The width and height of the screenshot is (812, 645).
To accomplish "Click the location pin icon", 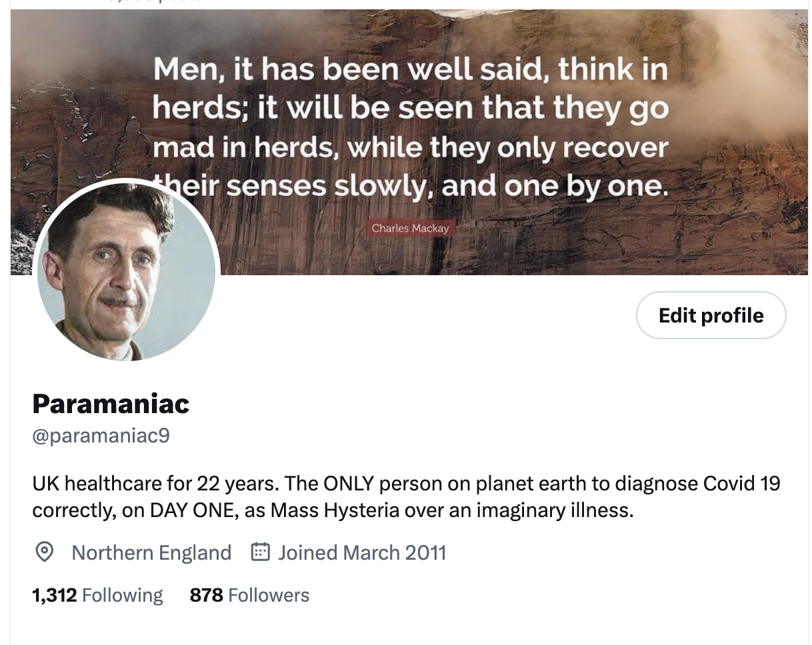I will coord(44,552).
